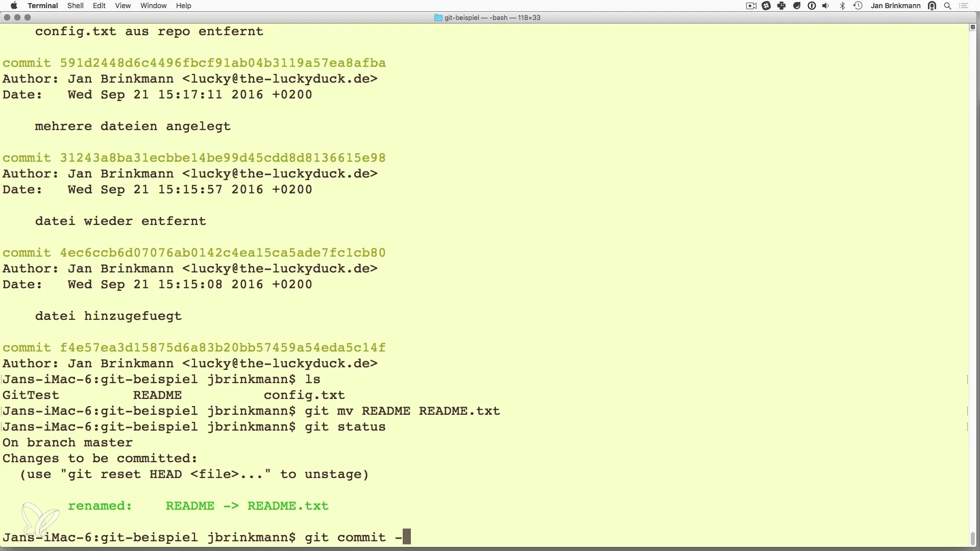Open the Help menu
Viewport: 980px width, 551px height.
pos(183,6)
